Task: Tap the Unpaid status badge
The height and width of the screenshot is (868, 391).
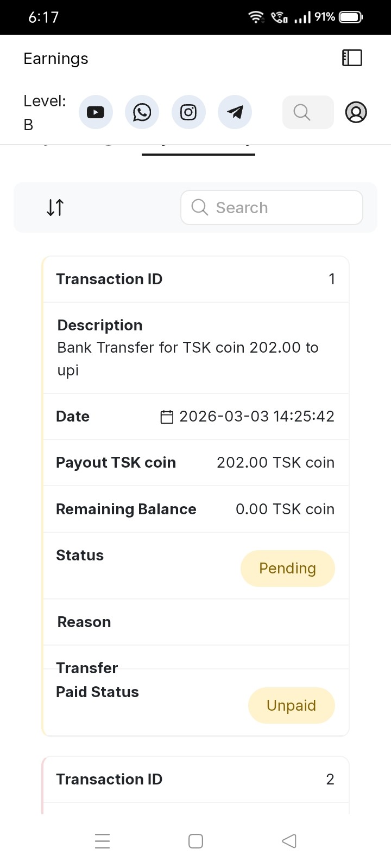Action: [x=291, y=705]
